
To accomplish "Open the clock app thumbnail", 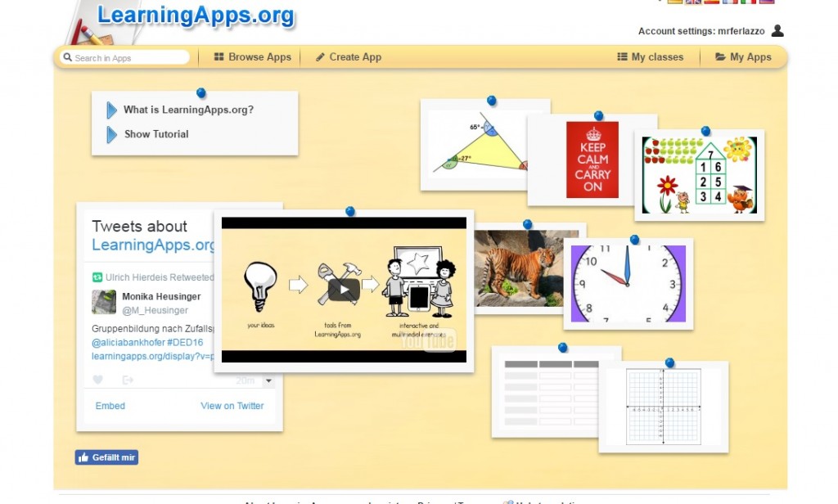I will (628, 284).
